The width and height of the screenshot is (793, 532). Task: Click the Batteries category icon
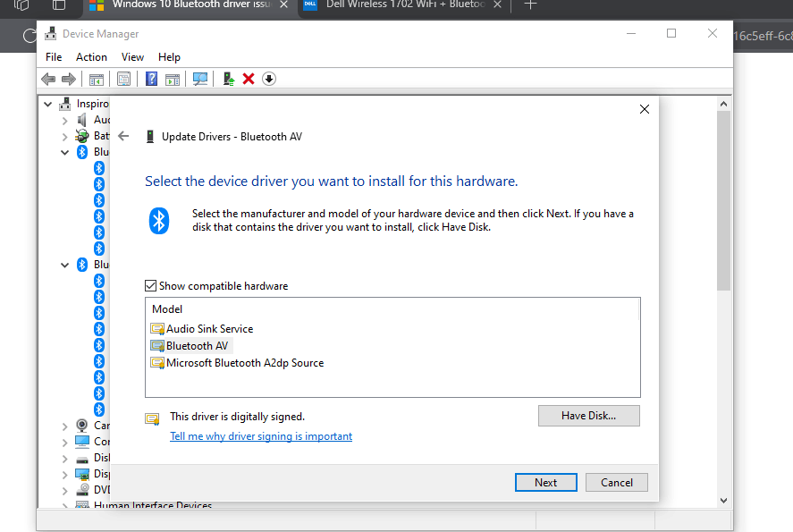pos(82,136)
